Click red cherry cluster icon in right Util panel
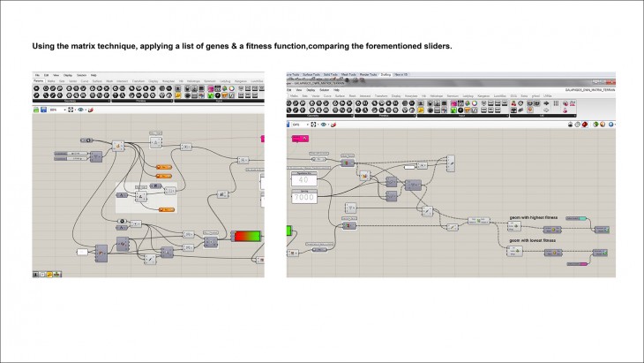 (x=513, y=103)
